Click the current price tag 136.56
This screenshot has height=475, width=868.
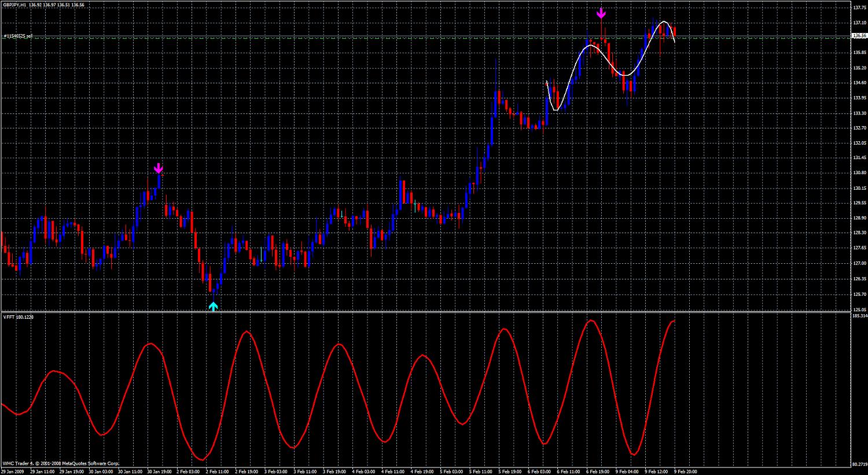(859, 35)
